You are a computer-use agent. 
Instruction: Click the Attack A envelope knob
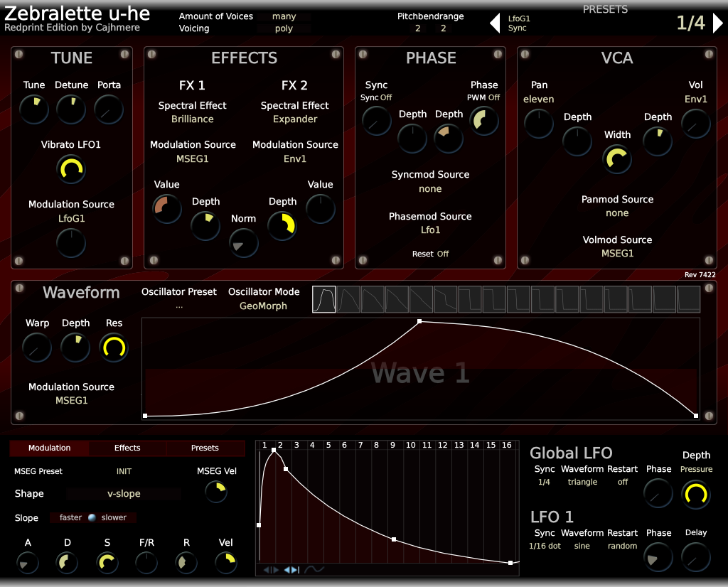(28, 562)
